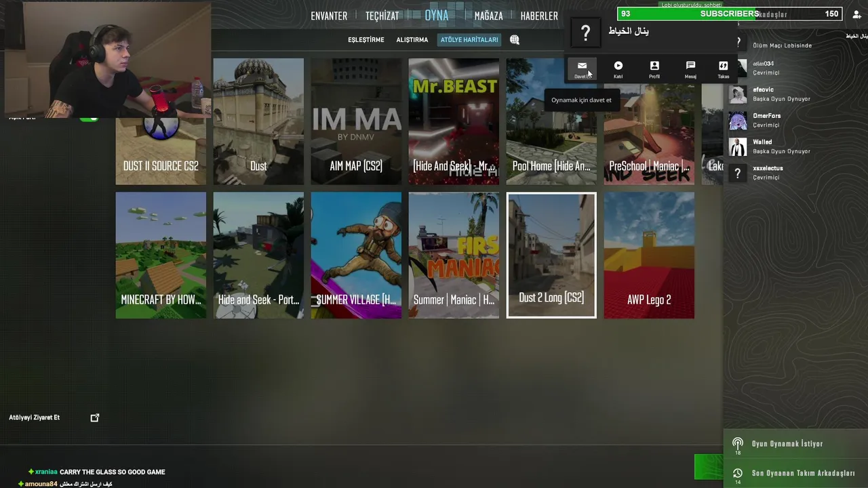868x488 pixels.
Task: Open the HABERLER menu
Action: pos(539,16)
